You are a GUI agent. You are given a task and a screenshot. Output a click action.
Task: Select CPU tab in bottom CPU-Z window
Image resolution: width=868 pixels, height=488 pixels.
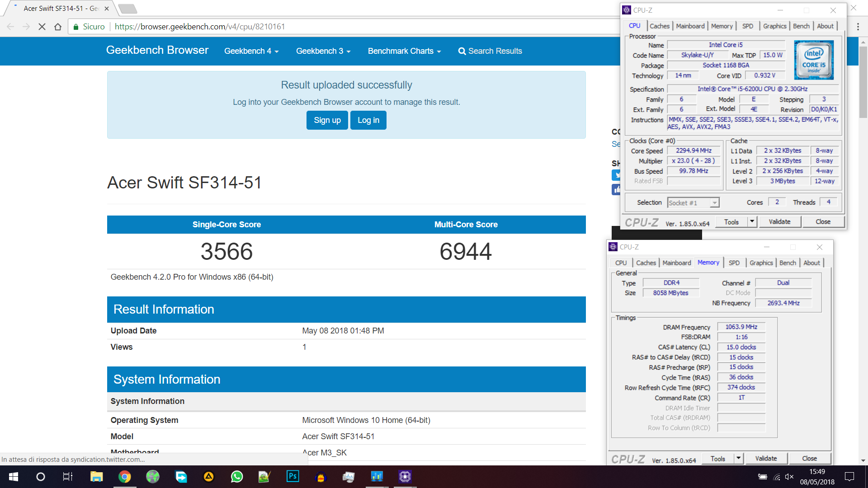coord(621,263)
